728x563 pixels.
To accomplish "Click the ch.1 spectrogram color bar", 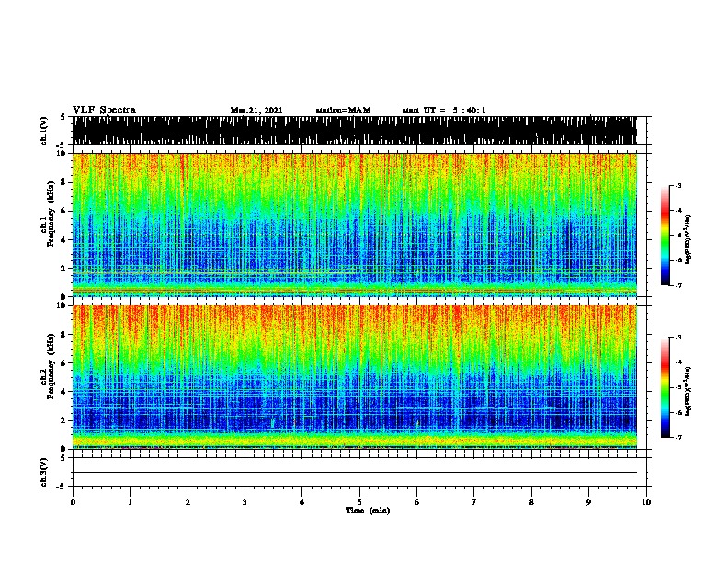I will (665, 236).
